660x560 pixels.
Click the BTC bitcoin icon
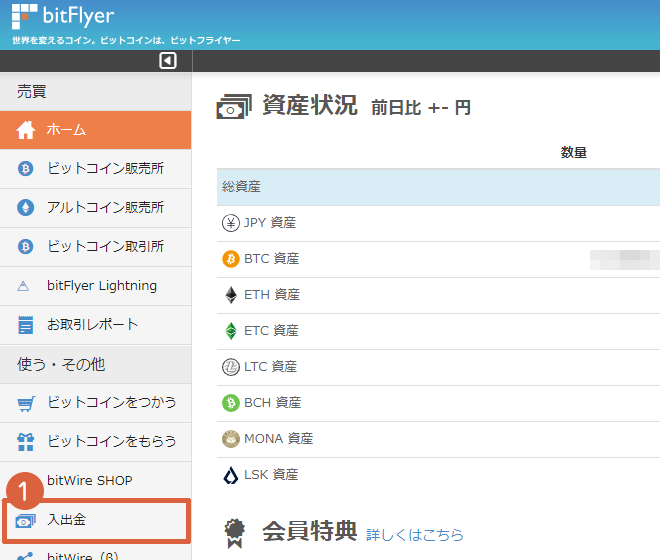(231, 259)
